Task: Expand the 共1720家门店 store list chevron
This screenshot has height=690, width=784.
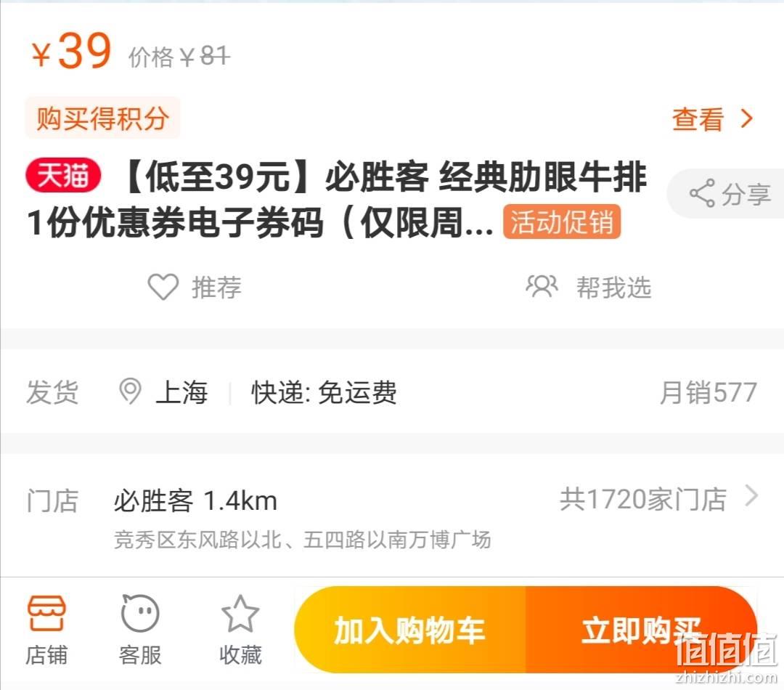Action: tap(751, 496)
